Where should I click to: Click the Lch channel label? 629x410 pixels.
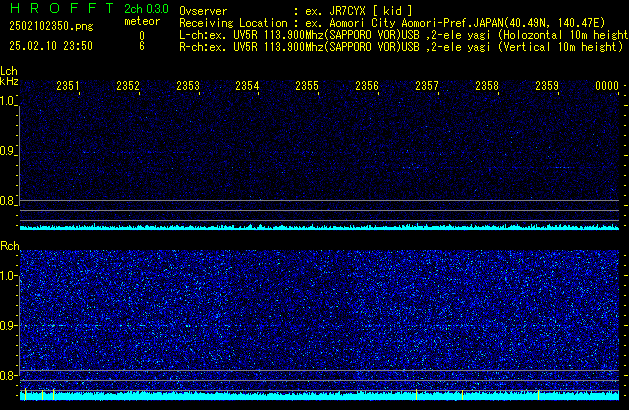tap(9, 71)
